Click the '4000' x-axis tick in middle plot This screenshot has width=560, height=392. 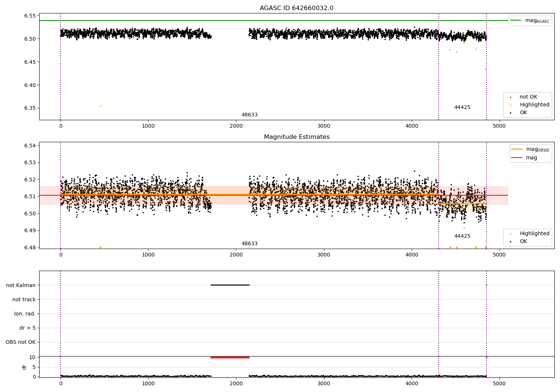[411, 255]
